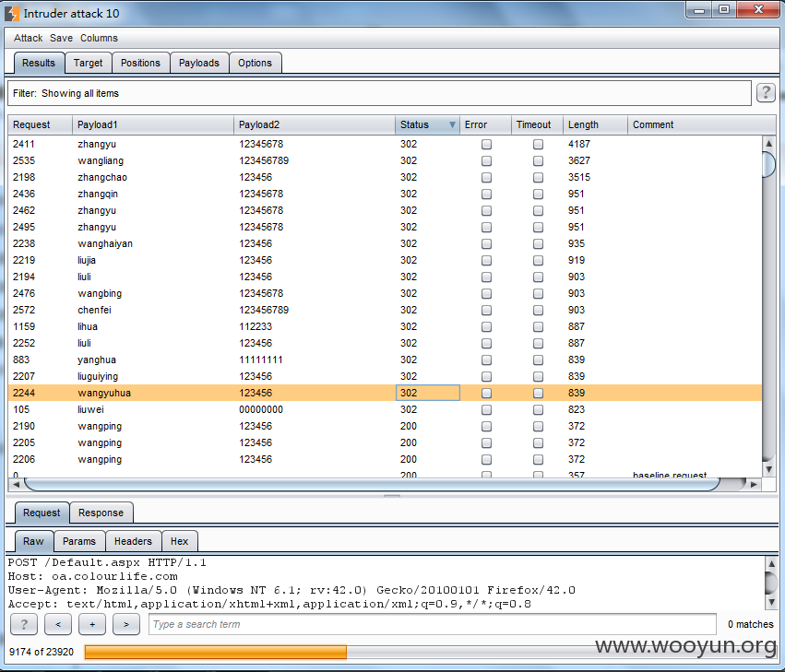
Task: Select the baseline request row
Action: (385, 474)
